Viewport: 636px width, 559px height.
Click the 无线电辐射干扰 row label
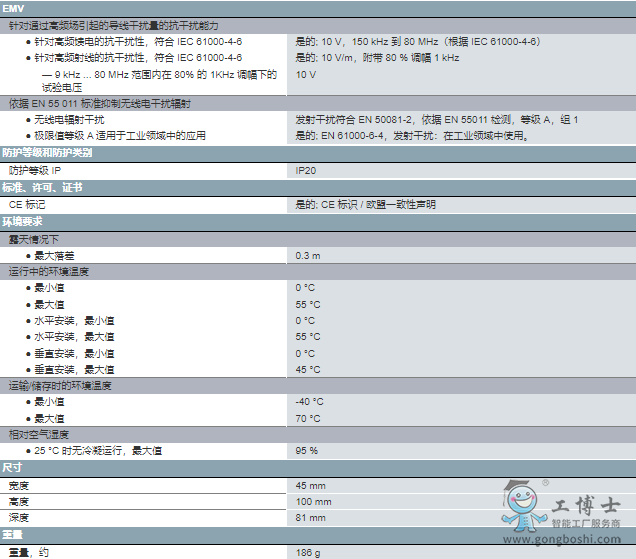69,120
